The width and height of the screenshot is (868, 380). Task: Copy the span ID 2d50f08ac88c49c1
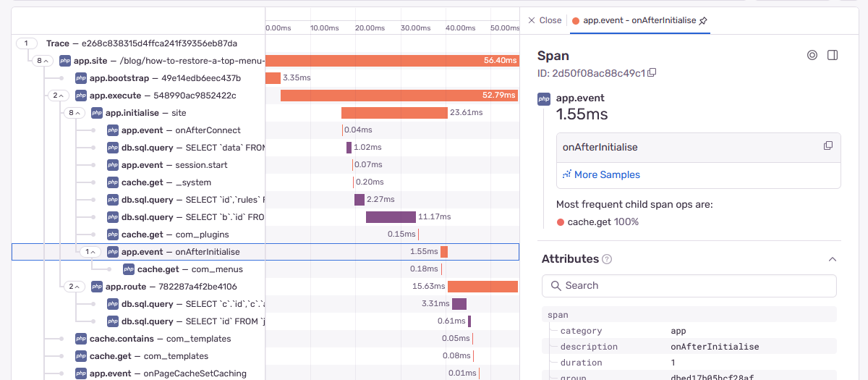[652, 72]
